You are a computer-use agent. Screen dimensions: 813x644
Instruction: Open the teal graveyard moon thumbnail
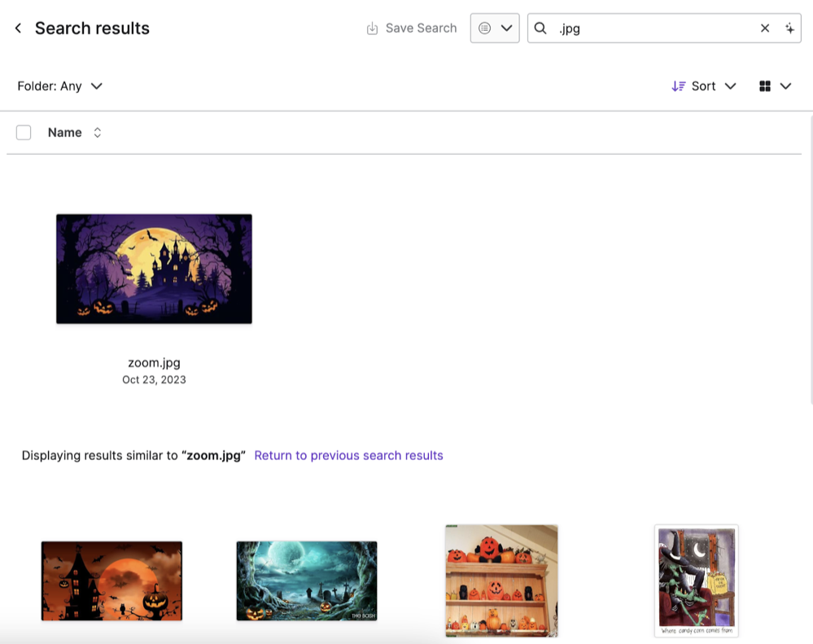click(307, 580)
